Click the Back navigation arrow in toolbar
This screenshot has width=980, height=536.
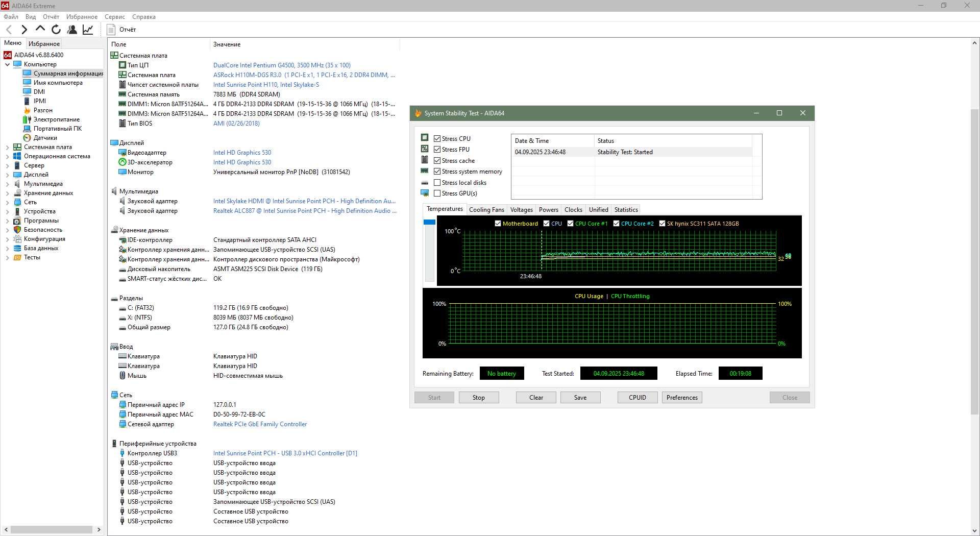[9, 30]
